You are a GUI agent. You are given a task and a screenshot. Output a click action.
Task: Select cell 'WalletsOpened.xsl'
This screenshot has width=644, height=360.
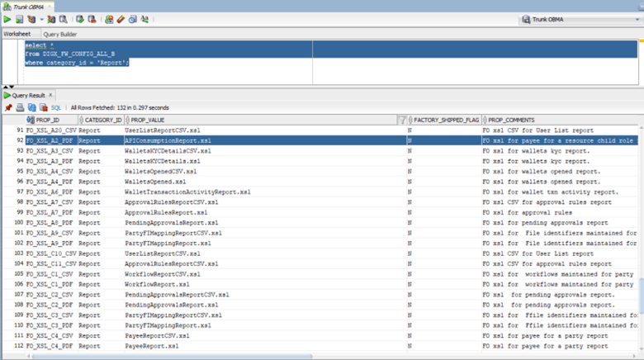click(155, 182)
